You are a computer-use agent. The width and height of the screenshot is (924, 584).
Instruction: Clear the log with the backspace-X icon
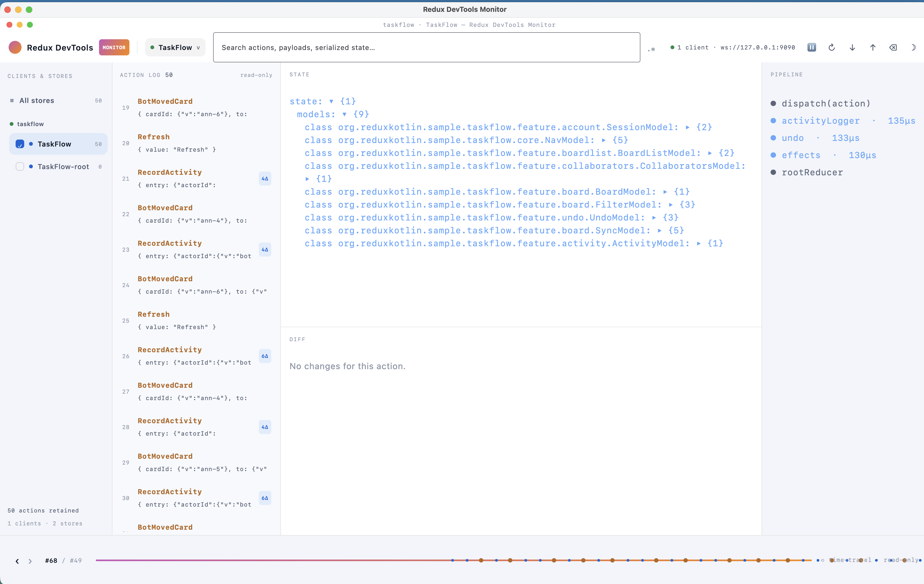(893, 47)
